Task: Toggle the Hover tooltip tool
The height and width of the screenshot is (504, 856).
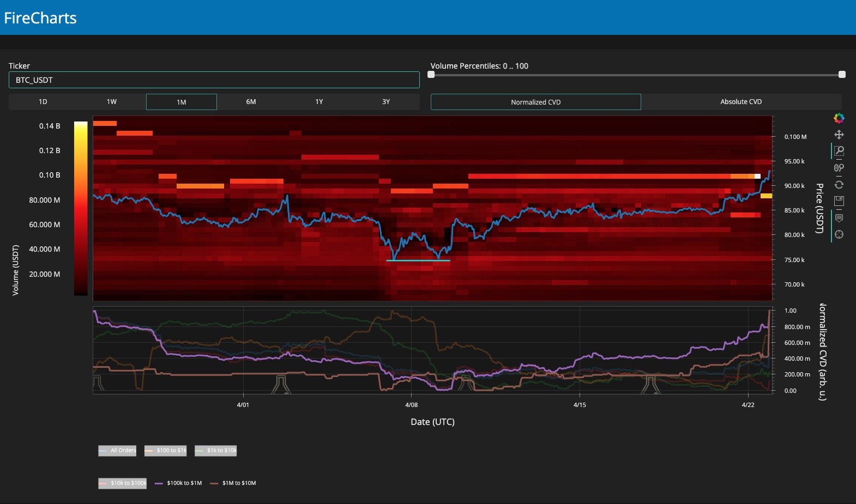Action: [839, 218]
